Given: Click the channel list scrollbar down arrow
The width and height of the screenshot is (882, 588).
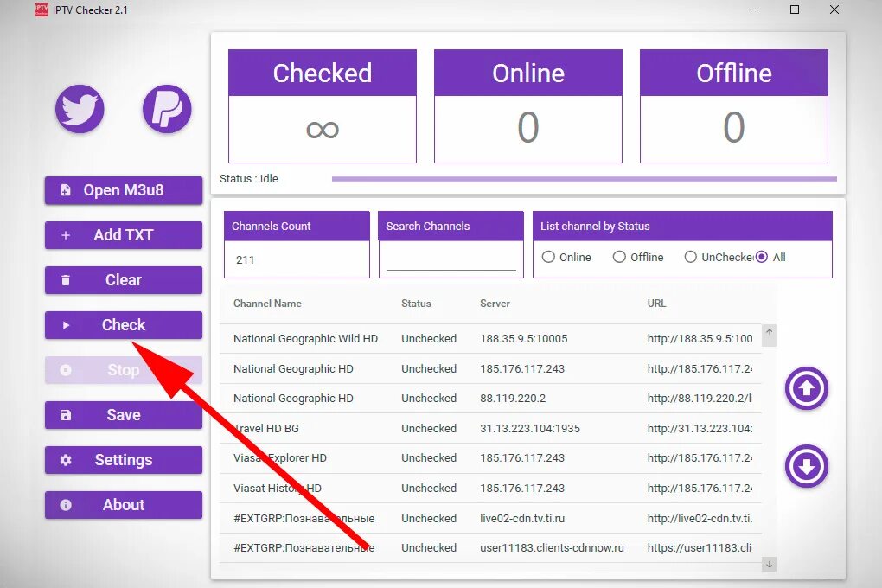Looking at the screenshot, I should 769,564.
